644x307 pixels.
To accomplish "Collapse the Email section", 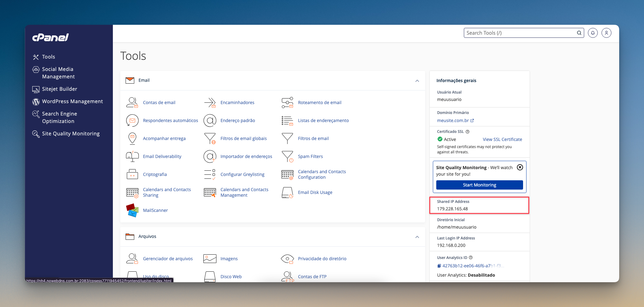I will (x=417, y=81).
